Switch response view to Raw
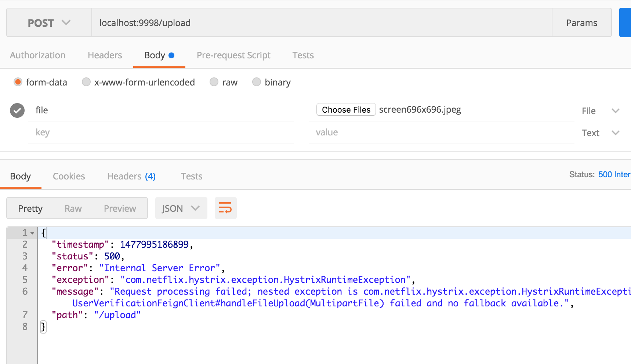The height and width of the screenshot is (364, 631). [73, 208]
